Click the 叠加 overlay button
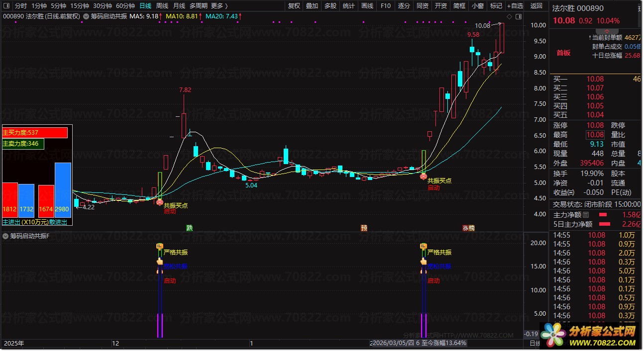The width and height of the screenshot is (644, 351). [x=312, y=6]
